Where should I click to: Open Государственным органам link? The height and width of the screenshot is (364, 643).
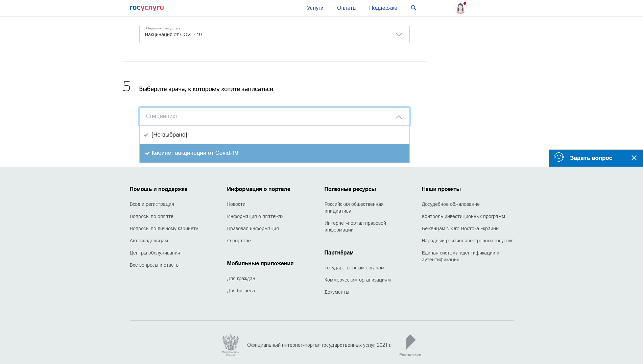click(x=354, y=268)
